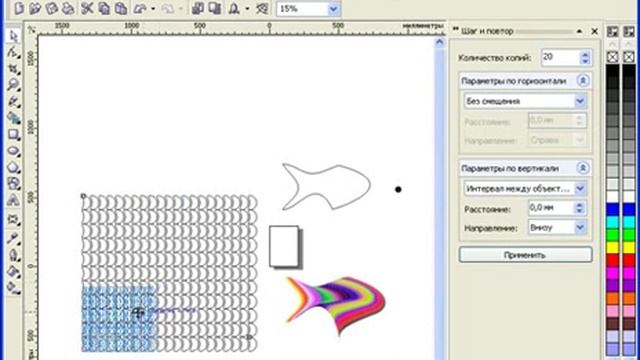
Task: Click the ruler origin corner icon
Action: click(31, 30)
